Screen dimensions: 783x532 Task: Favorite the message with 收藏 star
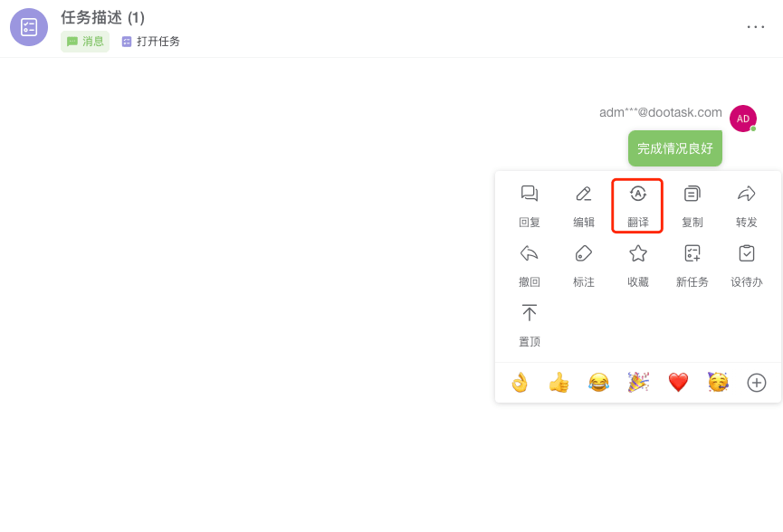(637, 253)
